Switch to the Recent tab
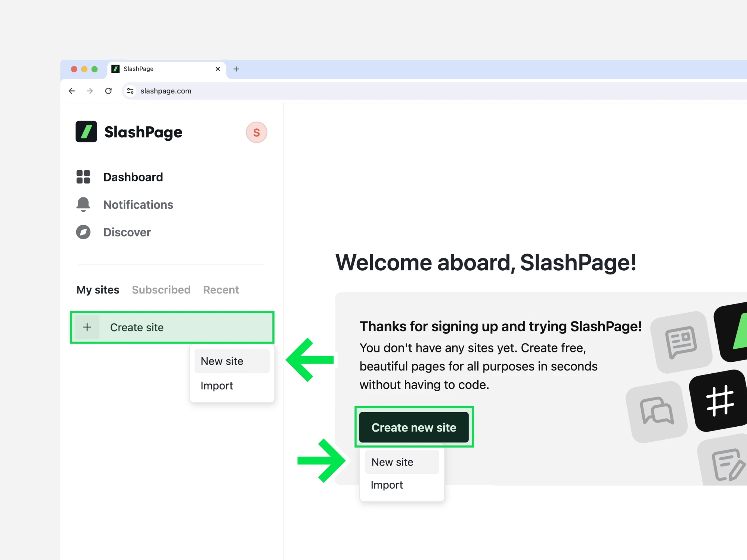This screenshot has width=747, height=560. click(221, 290)
